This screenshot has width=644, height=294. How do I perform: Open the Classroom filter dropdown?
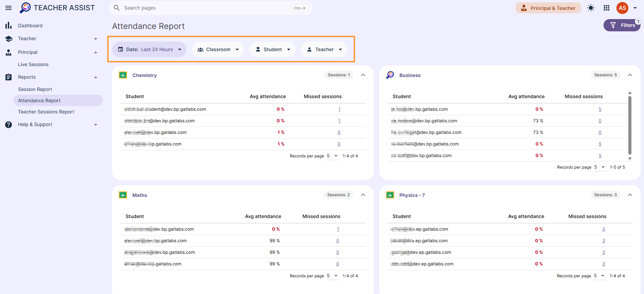[218, 49]
